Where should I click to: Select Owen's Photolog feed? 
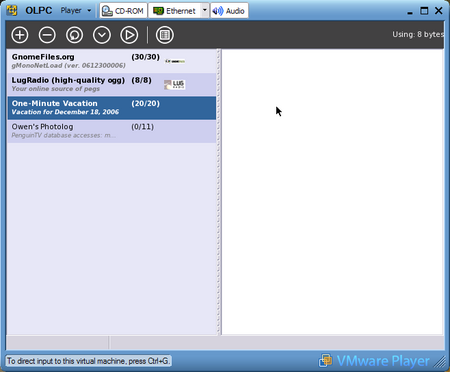(112, 131)
